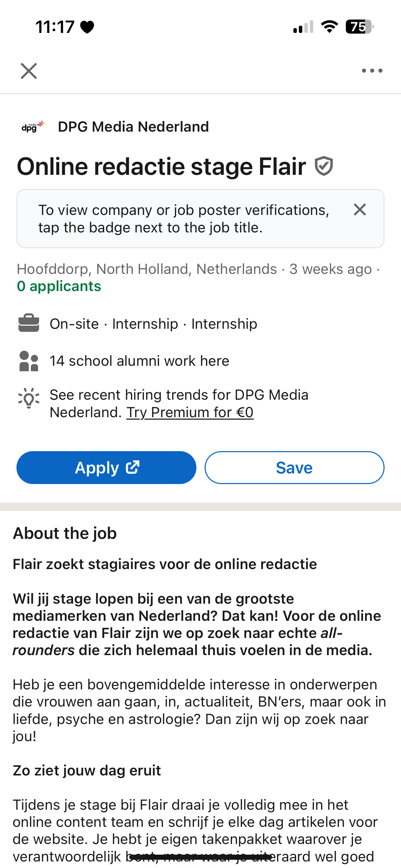Close the job posting with the X icon
401x868 pixels.
point(29,71)
